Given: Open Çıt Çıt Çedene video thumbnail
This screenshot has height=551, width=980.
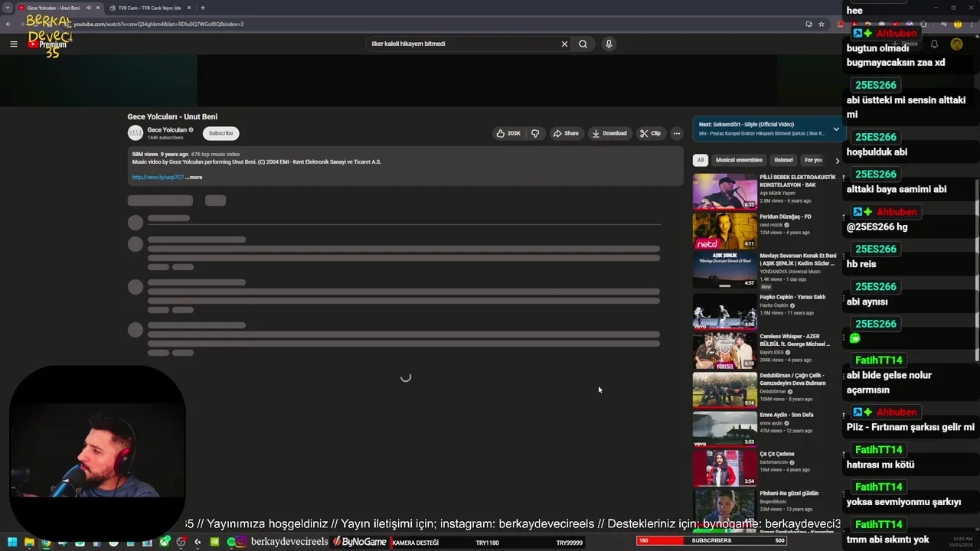Looking at the screenshot, I should pos(724,468).
